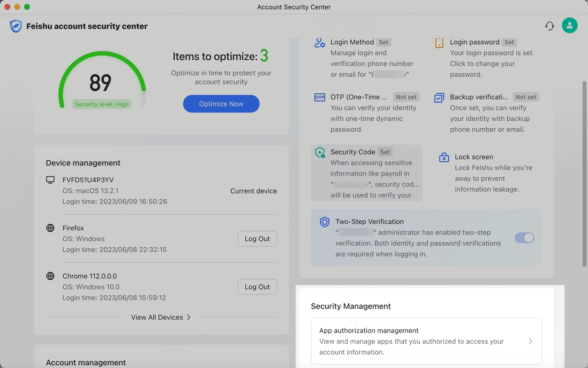
Task: Expand the Account management section
Action: click(x=85, y=362)
